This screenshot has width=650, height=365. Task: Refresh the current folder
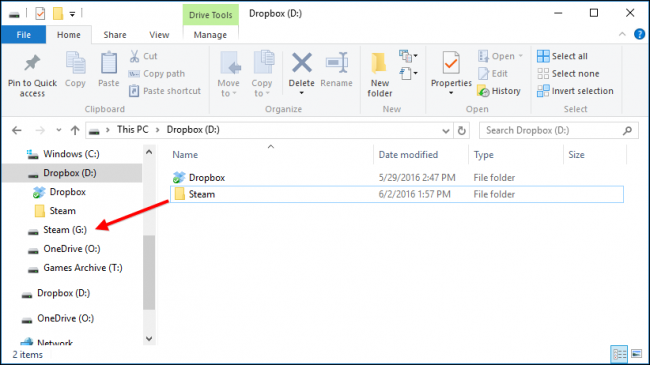coord(461,131)
